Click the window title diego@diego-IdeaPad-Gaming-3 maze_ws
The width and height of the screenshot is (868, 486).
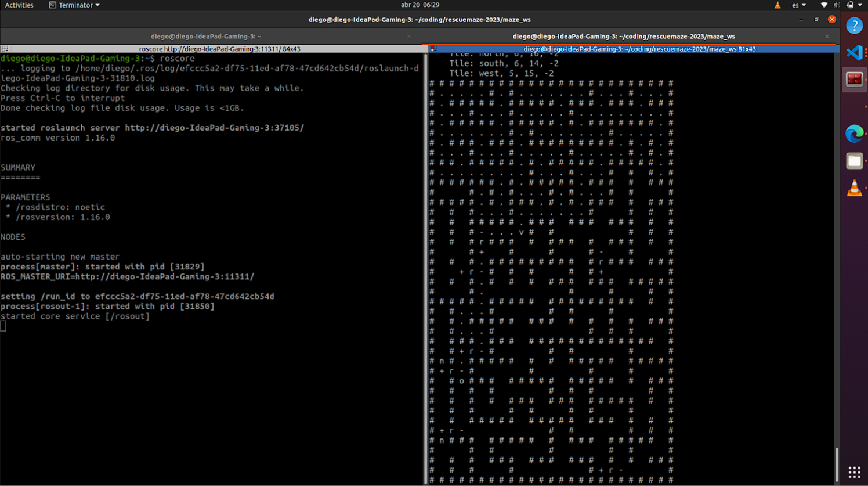(419, 19)
